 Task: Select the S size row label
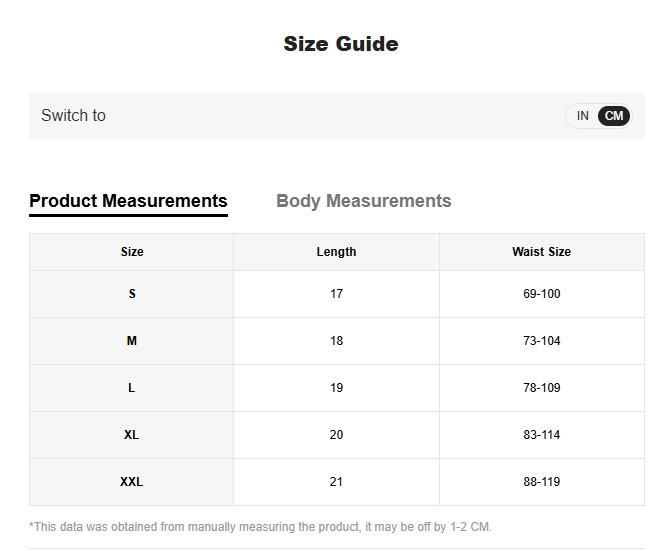(x=132, y=294)
